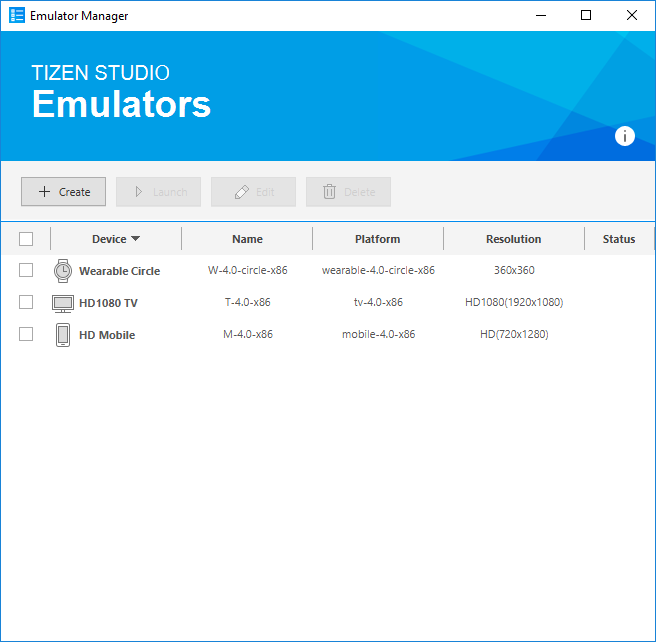Click the Edit button with pencil icon
656x642 pixels.
click(253, 192)
